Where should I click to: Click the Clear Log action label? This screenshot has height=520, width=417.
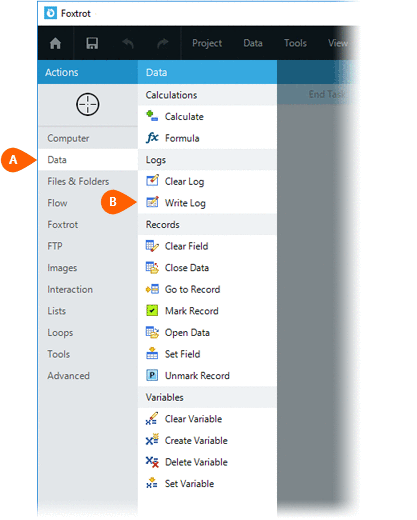point(184,182)
